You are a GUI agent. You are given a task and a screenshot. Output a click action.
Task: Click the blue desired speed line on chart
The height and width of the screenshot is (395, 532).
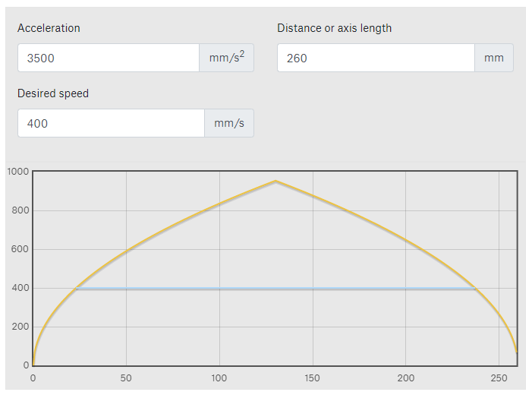(x=275, y=289)
